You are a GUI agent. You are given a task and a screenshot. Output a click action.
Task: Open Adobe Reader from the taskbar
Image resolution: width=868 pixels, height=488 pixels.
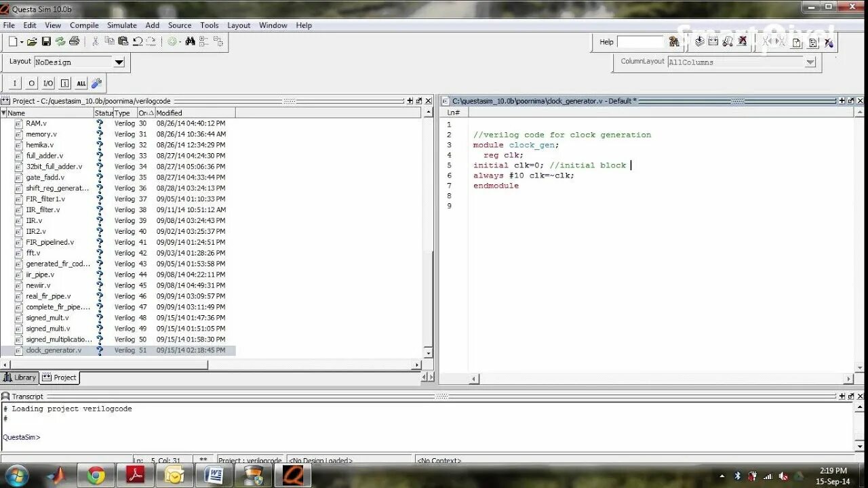(x=136, y=476)
